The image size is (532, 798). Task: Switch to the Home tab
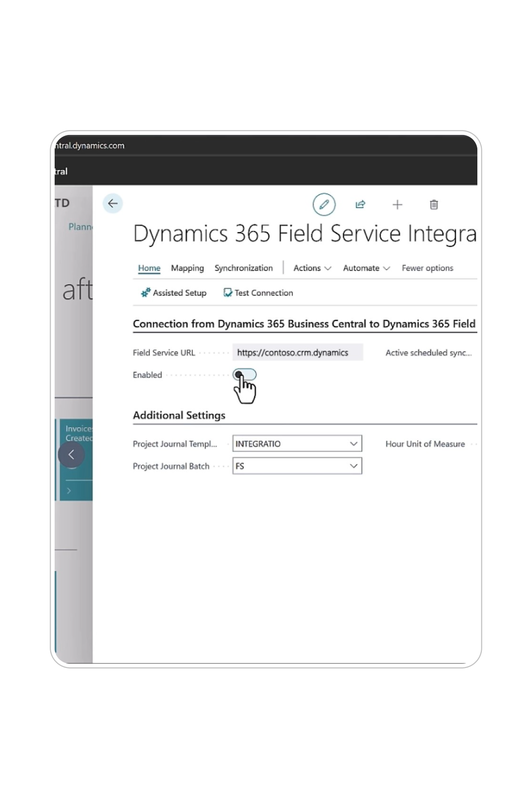pos(149,268)
